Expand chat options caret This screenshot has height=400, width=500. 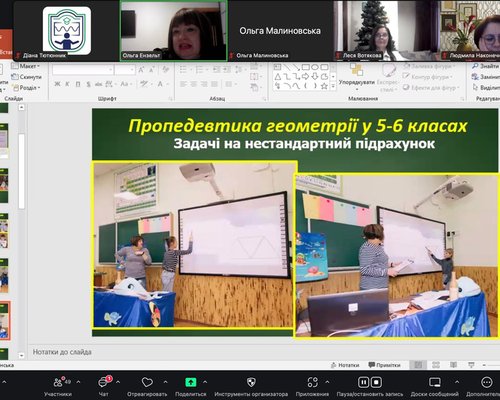pyautogui.click(x=118, y=382)
